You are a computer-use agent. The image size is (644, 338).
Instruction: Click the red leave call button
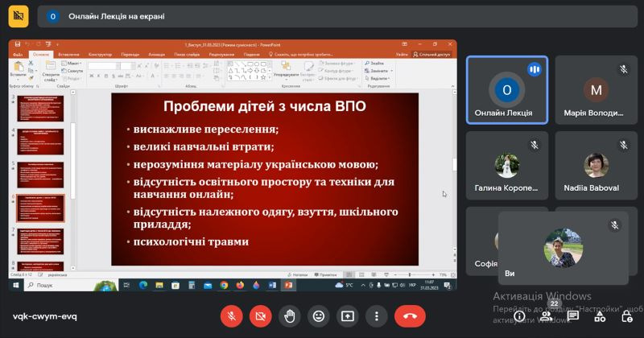410,315
